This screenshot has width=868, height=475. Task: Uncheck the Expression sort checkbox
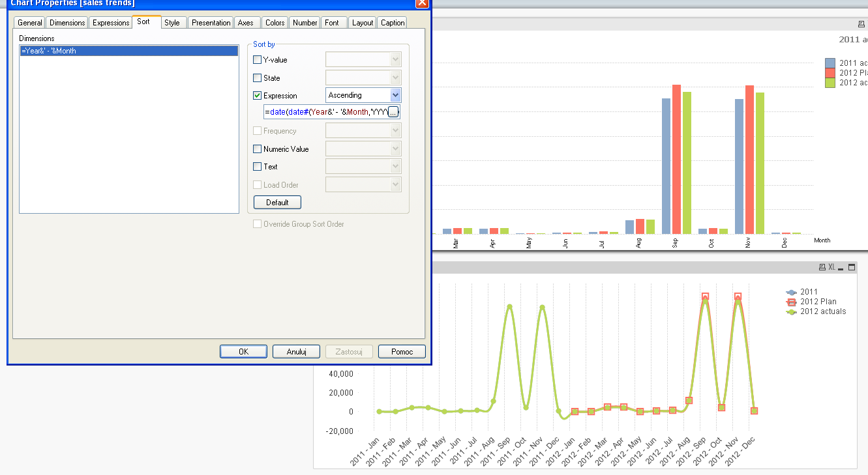click(x=257, y=95)
